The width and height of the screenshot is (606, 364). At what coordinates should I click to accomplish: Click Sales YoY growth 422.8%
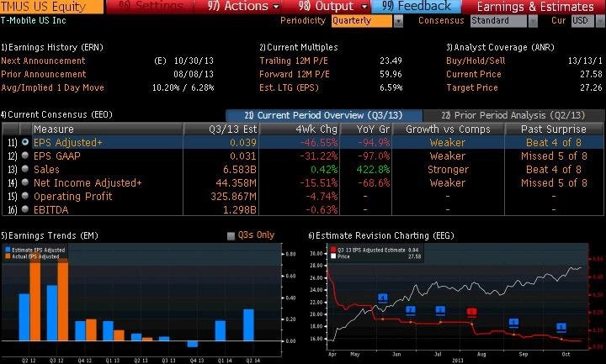coord(374,170)
